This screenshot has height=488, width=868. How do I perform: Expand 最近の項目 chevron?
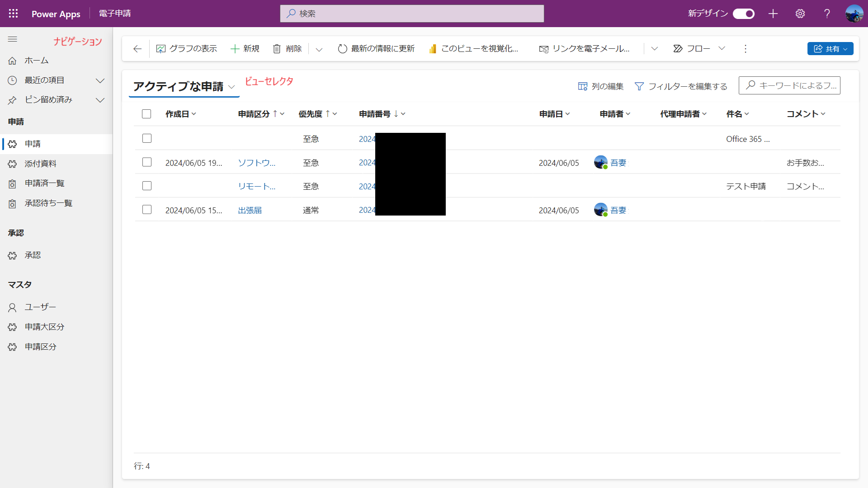pyautogui.click(x=100, y=80)
